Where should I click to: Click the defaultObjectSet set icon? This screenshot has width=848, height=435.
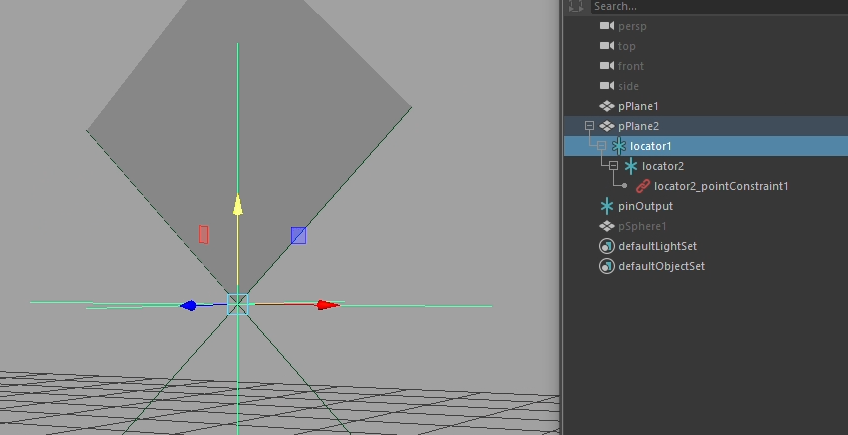point(607,266)
